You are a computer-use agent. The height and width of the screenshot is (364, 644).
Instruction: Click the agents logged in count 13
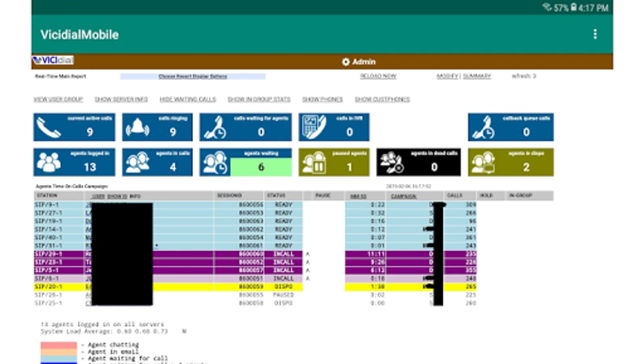(90, 167)
